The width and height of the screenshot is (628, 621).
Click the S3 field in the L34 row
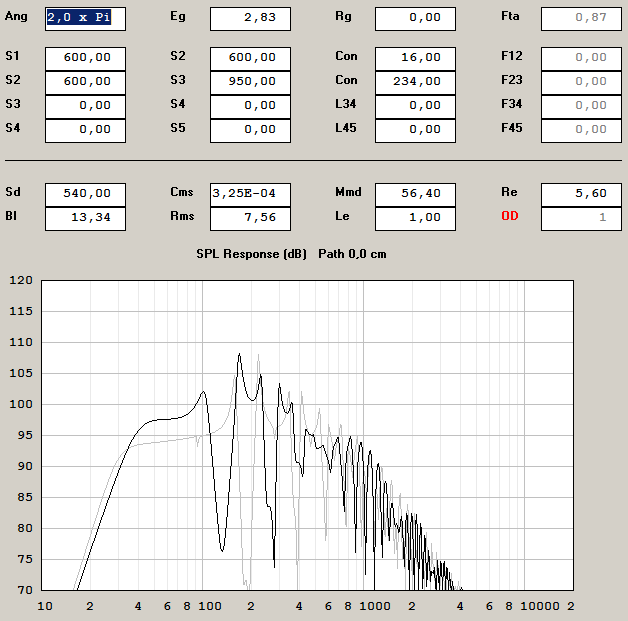pyautogui.click(x=85, y=107)
